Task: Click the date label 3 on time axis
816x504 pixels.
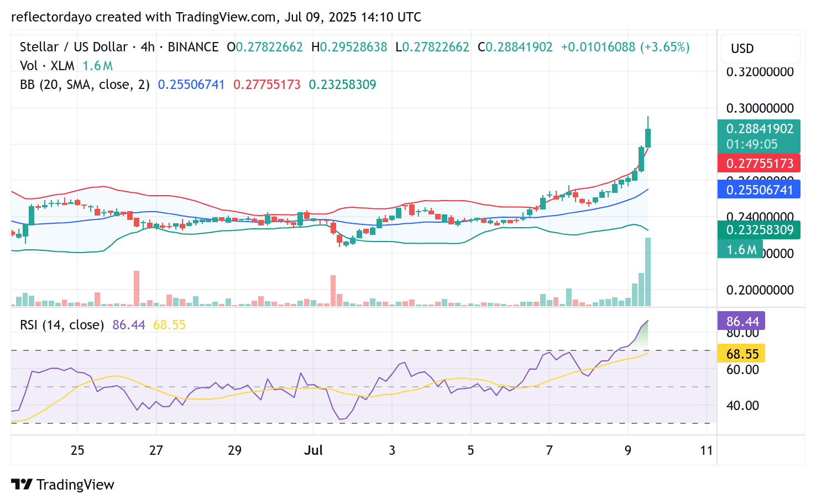Action: click(x=392, y=450)
